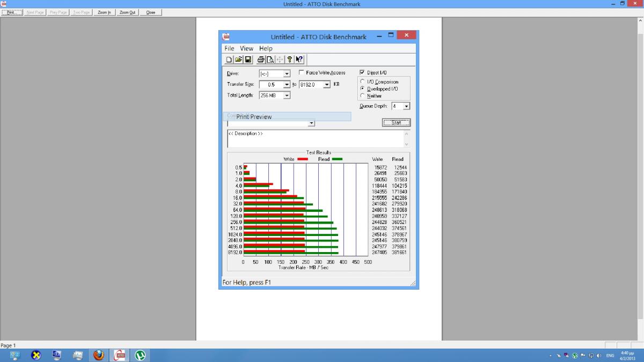Click the red Write legend swatch
644x362 pixels.
(x=302, y=159)
